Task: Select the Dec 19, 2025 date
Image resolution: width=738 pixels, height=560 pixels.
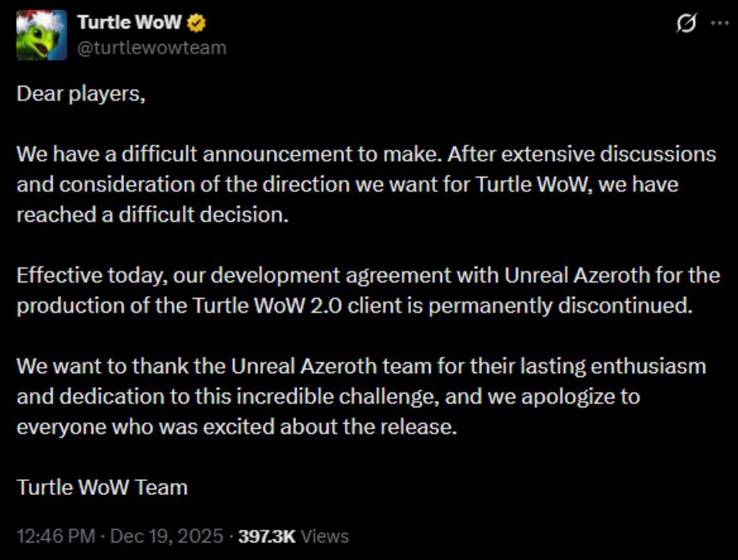Action: click(166, 536)
